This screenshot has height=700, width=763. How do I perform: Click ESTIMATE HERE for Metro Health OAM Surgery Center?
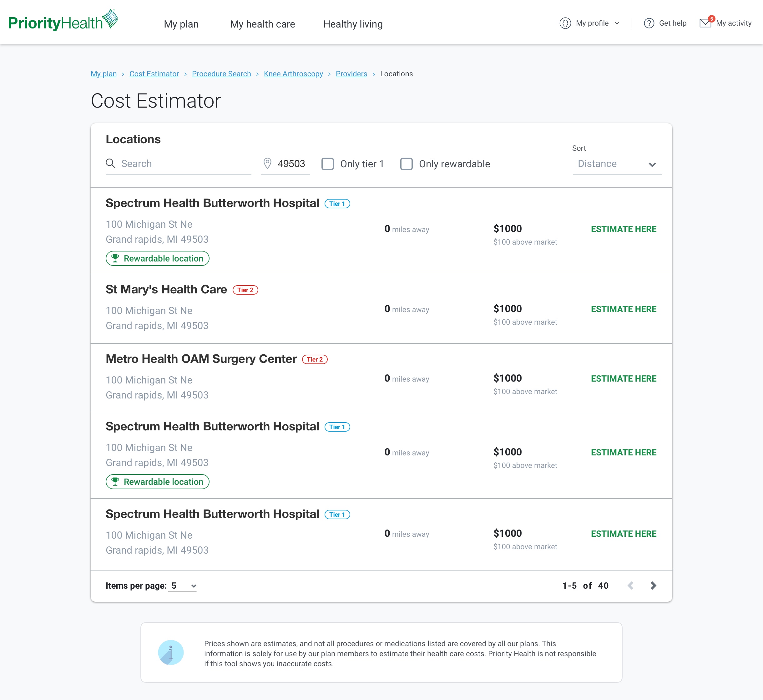pos(624,378)
